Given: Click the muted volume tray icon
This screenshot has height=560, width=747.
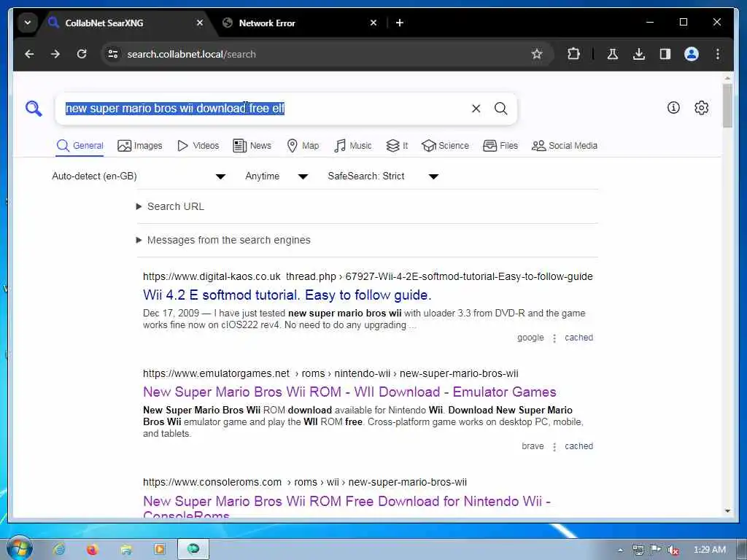Looking at the screenshot, I should pos(673,550).
